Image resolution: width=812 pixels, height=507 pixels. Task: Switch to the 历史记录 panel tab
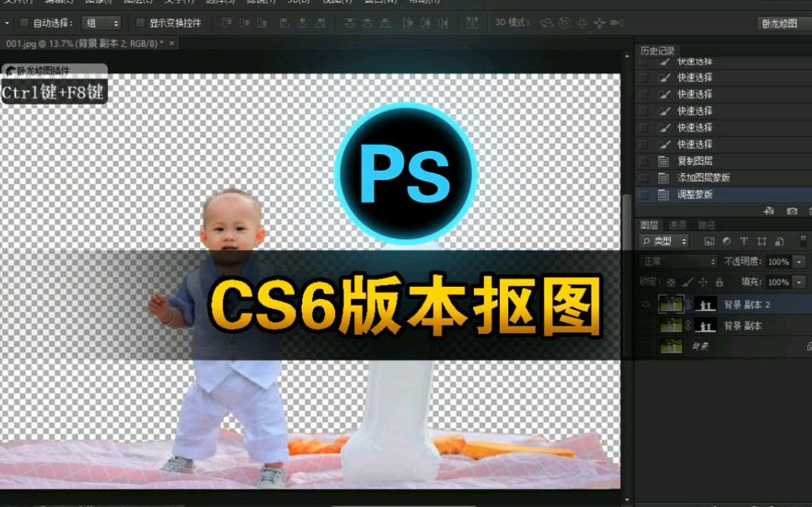pos(657,51)
